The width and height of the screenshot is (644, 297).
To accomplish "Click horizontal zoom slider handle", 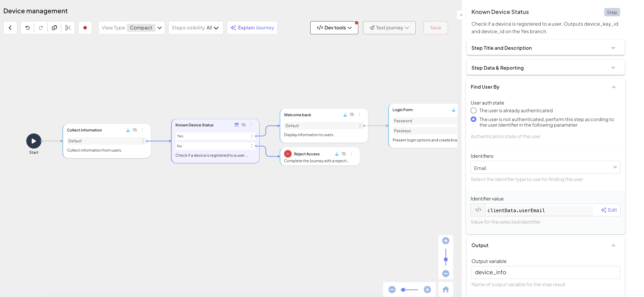I will tap(403, 289).
